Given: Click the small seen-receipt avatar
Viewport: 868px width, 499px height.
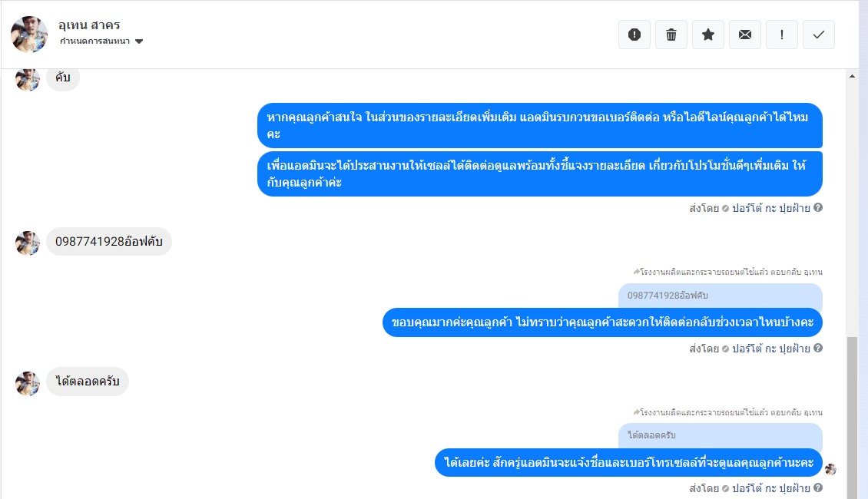Looking at the screenshot, I should coord(830,469).
